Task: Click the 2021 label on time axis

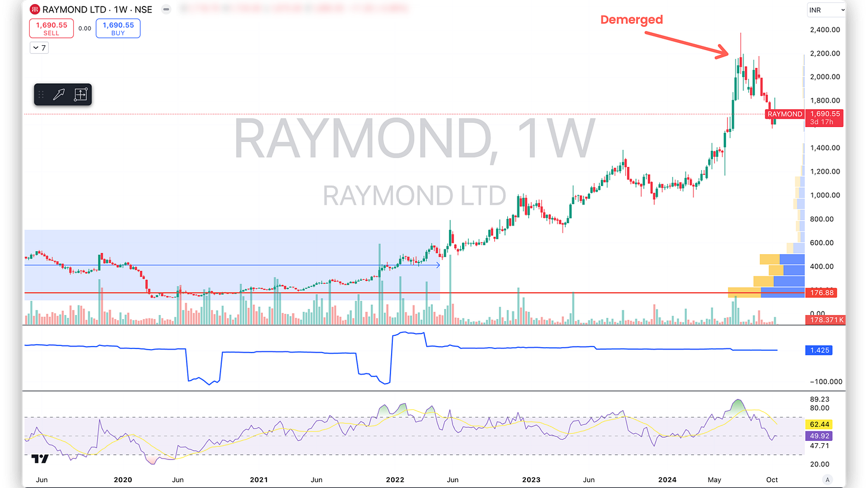Action: click(259, 480)
